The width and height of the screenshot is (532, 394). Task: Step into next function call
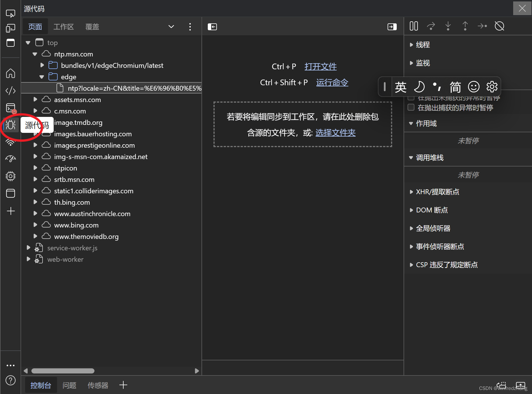click(448, 26)
